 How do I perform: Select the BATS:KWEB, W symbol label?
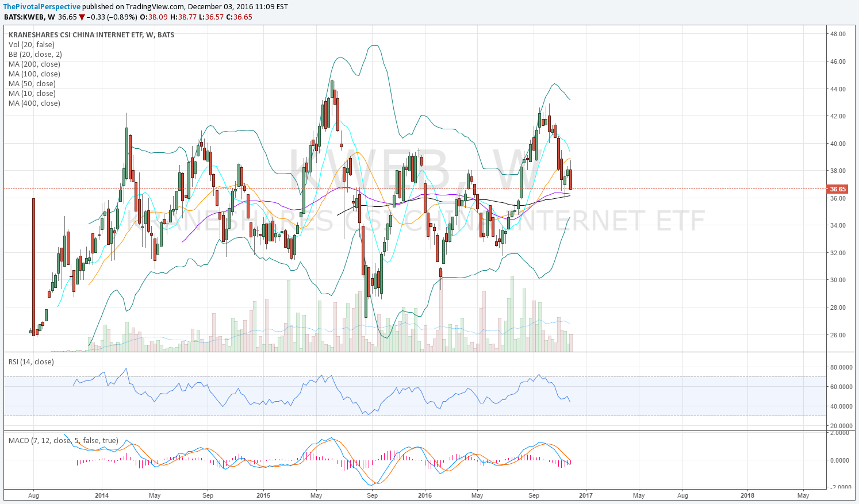tap(29, 17)
